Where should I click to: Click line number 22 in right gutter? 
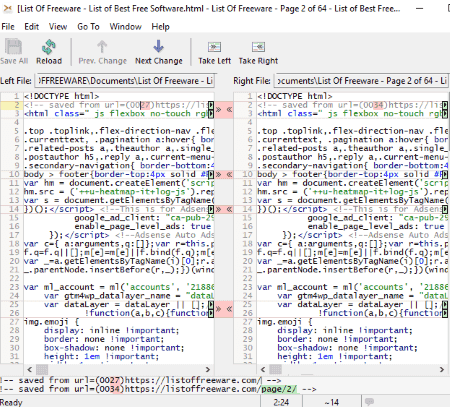tap(248, 278)
